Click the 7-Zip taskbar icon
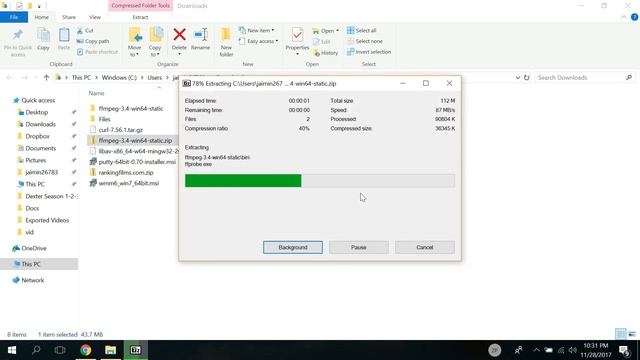The height and width of the screenshot is (360, 640). click(x=136, y=350)
